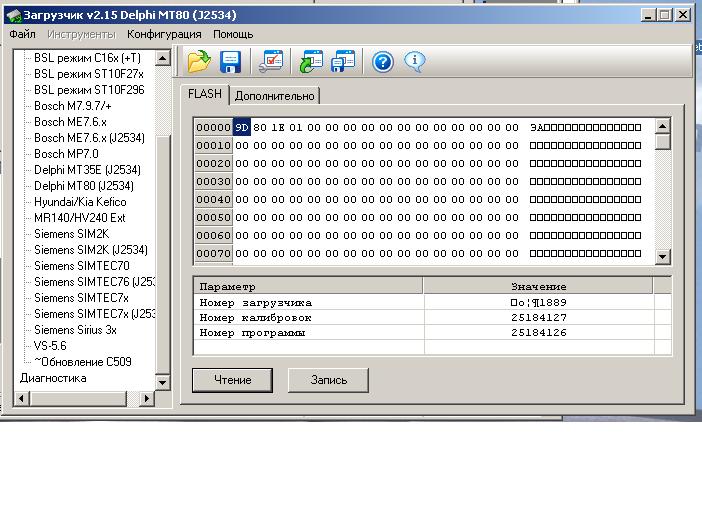Click tree panel scroll left arrow
702x512 pixels.
click(21, 398)
